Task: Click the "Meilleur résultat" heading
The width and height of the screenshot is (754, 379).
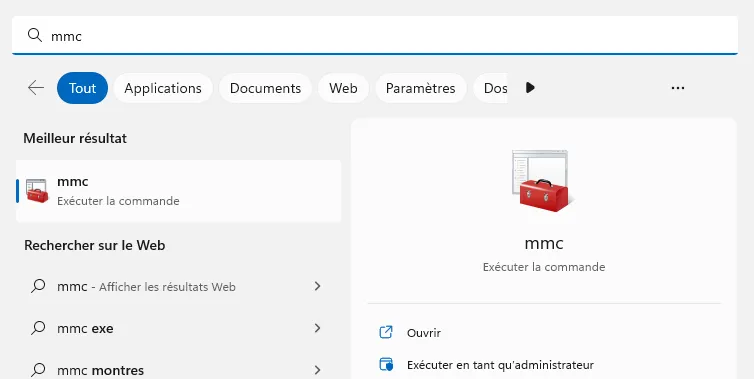Action: point(75,139)
